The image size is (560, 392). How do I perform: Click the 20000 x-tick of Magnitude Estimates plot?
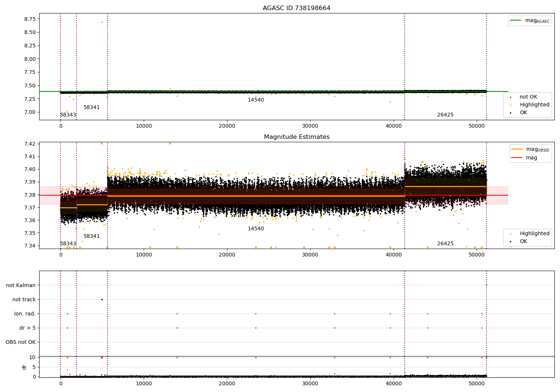point(227,255)
